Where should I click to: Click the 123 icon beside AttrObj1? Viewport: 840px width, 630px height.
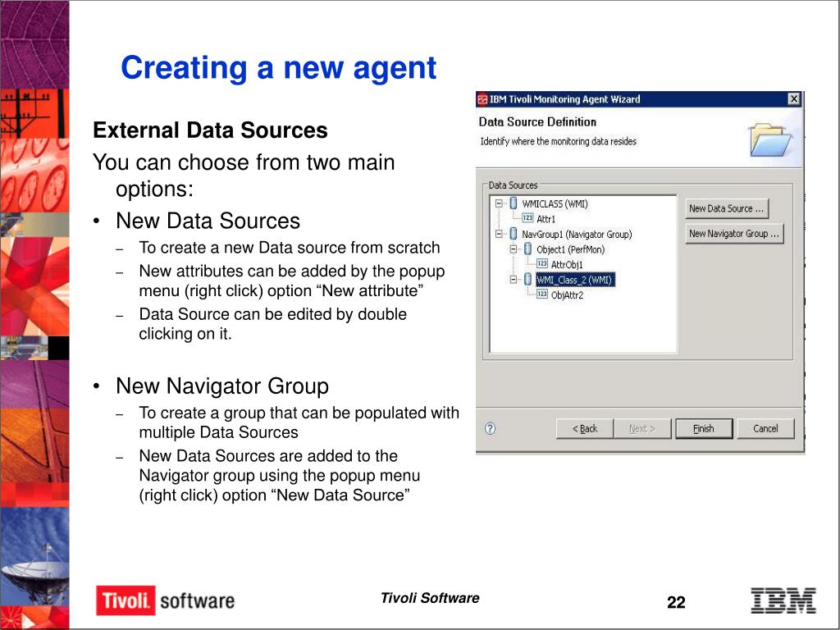pyautogui.click(x=542, y=263)
